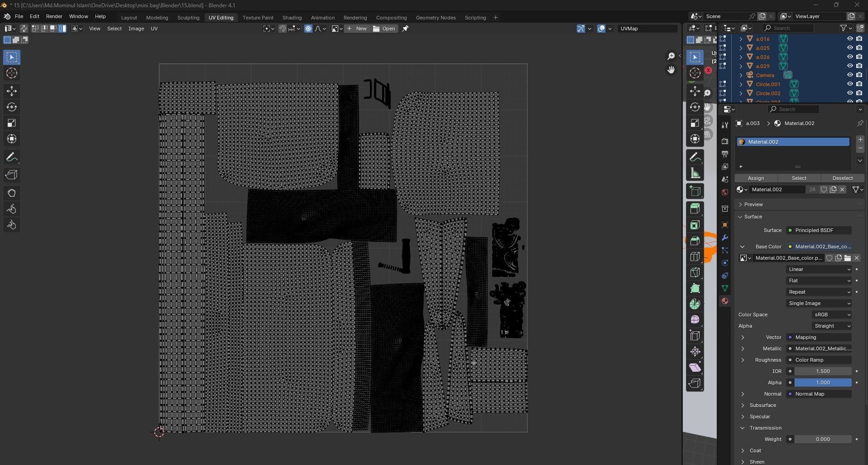The width and height of the screenshot is (868, 465).
Task: Open the Render menu
Action: [54, 16]
